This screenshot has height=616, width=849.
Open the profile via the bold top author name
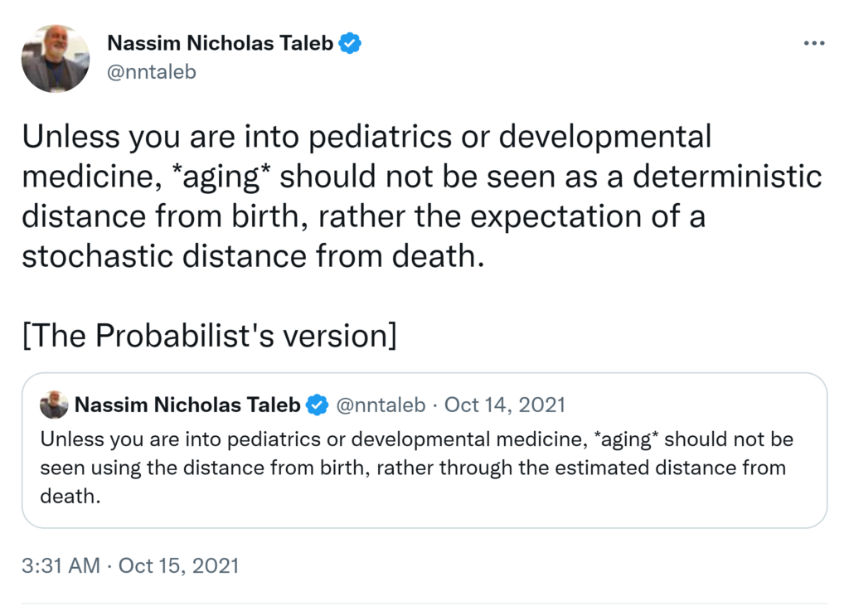pos(221,44)
